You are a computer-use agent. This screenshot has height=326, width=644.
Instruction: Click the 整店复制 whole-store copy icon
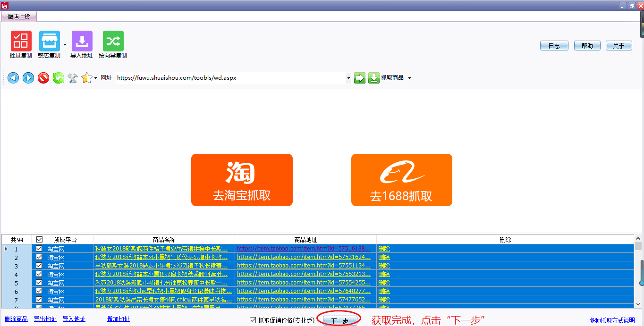49,41
